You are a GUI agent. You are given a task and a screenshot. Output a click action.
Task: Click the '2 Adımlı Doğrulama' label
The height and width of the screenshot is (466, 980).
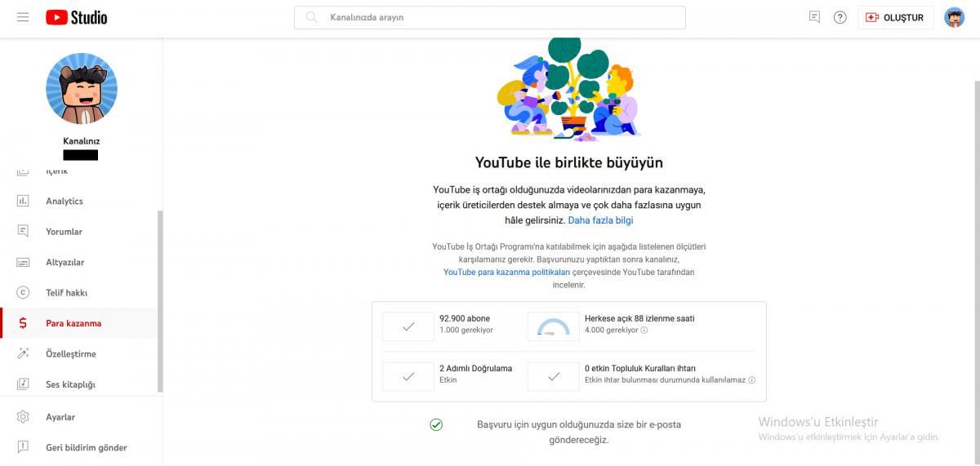pyautogui.click(x=475, y=368)
